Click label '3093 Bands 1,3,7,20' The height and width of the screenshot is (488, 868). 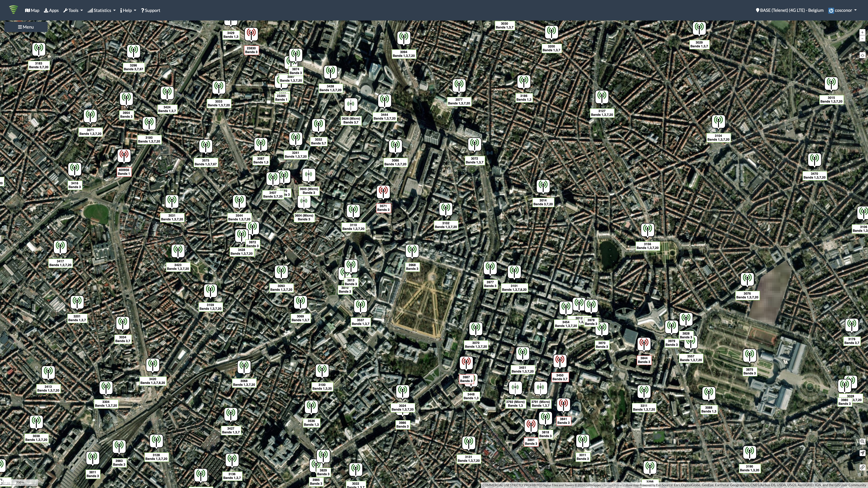281,288
